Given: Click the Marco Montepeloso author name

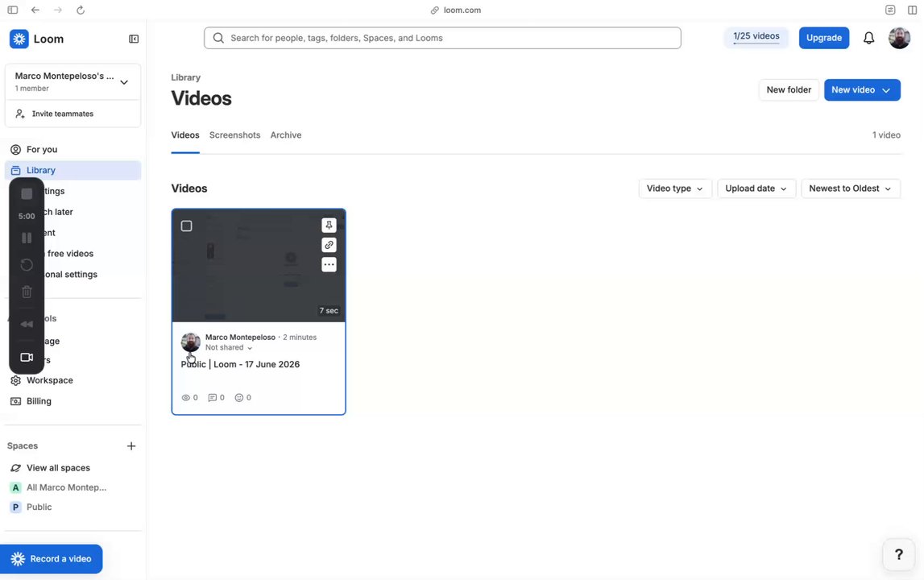Looking at the screenshot, I should 240,338.
